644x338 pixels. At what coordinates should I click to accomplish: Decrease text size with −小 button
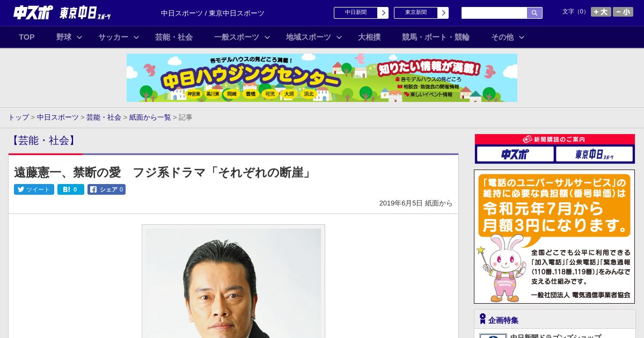point(623,12)
